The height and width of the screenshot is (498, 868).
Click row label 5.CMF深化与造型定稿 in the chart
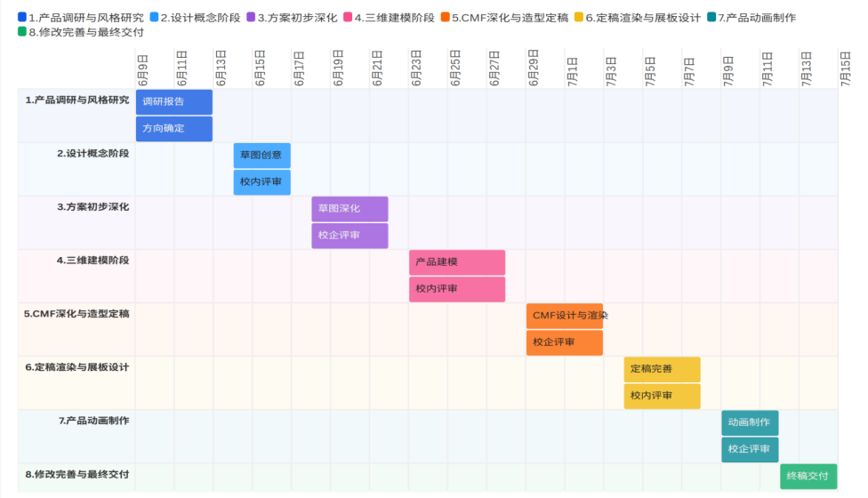click(76, 314)
